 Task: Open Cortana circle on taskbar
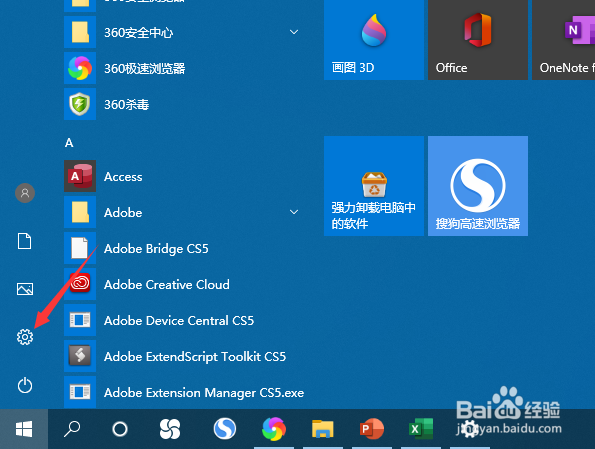(x=120, y=429)
